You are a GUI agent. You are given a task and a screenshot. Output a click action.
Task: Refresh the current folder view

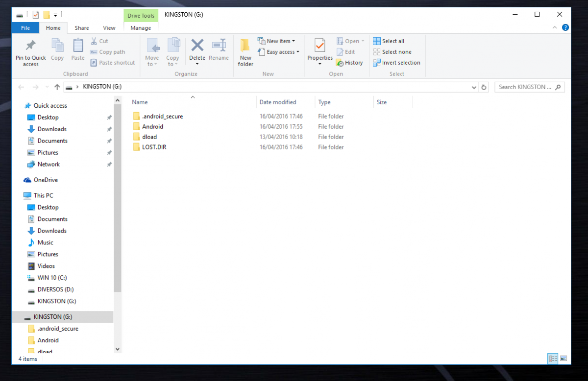point(484,87)
